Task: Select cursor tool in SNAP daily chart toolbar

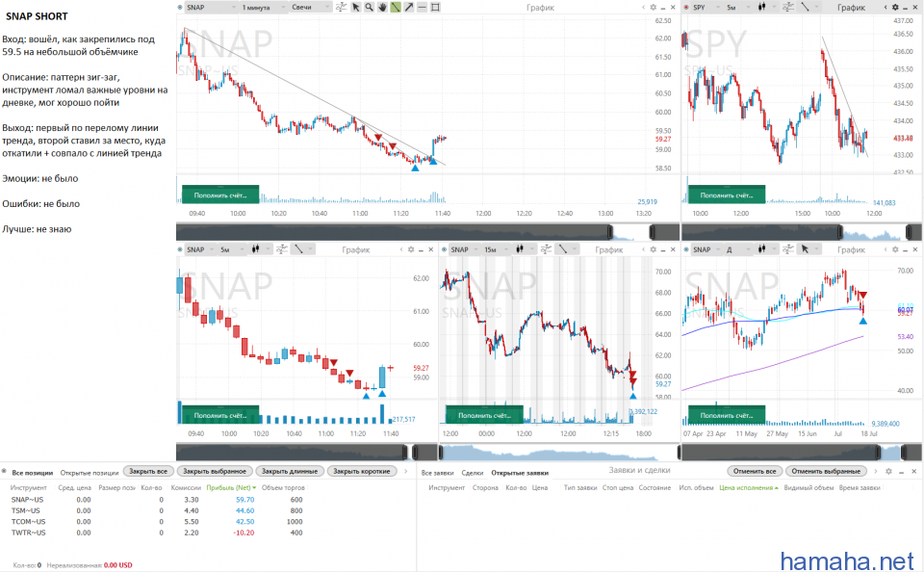Action: [x=805, y=249]
